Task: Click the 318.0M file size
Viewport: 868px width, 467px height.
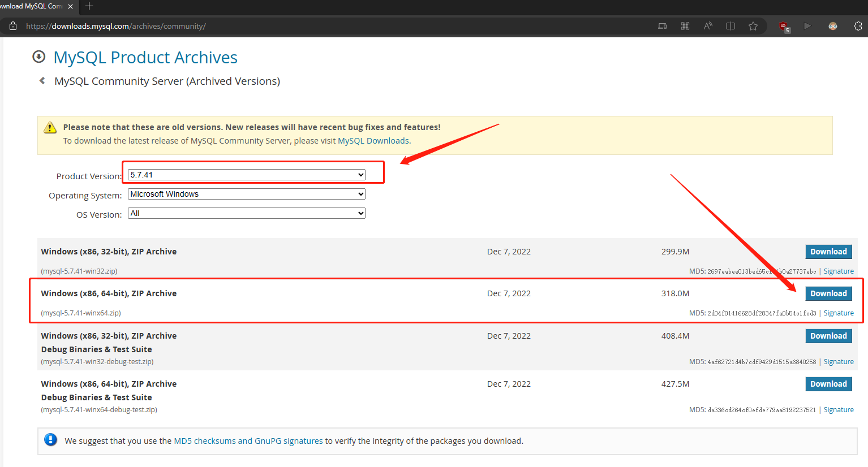Action: coord(675,293)
